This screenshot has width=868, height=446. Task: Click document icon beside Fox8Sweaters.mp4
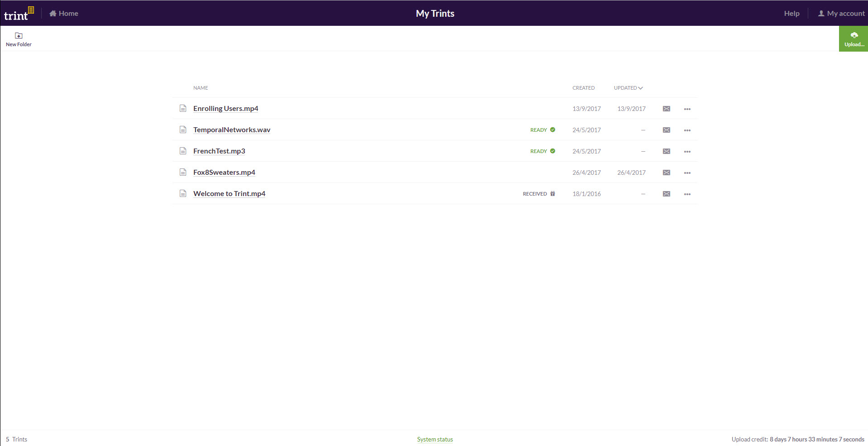[x=183, y=172]
